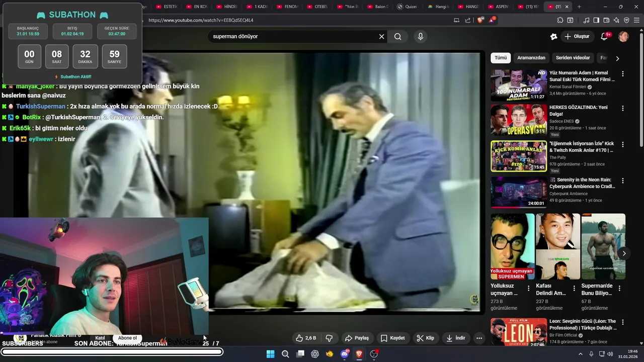Click the share page icon in address bar
The width and height of the screenshot is (644, 362).
tap(468, 20)
